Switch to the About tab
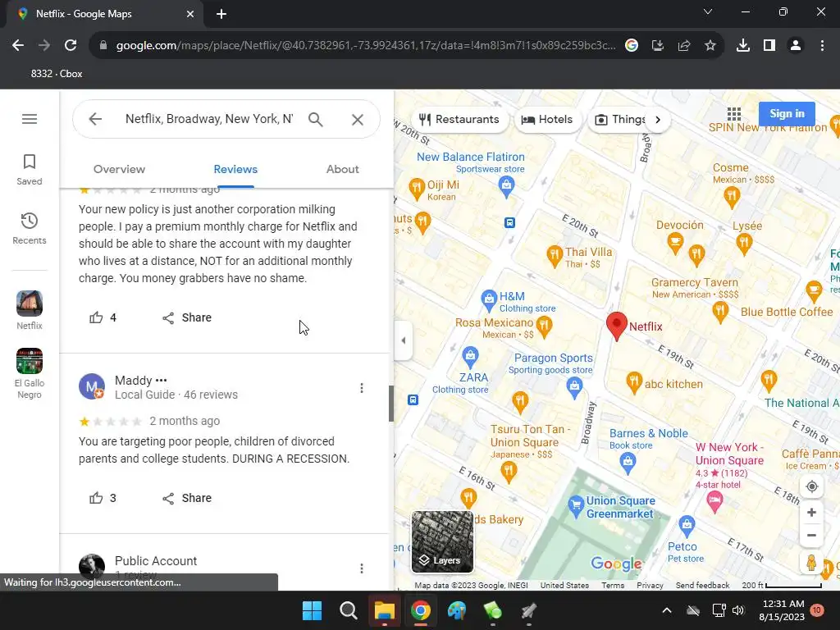 (x=342, y=169)
